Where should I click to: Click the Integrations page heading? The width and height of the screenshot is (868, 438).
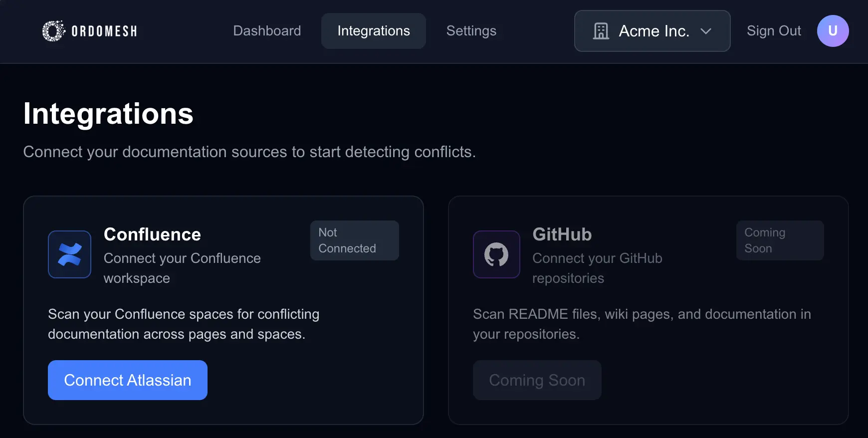coord(108,114)
